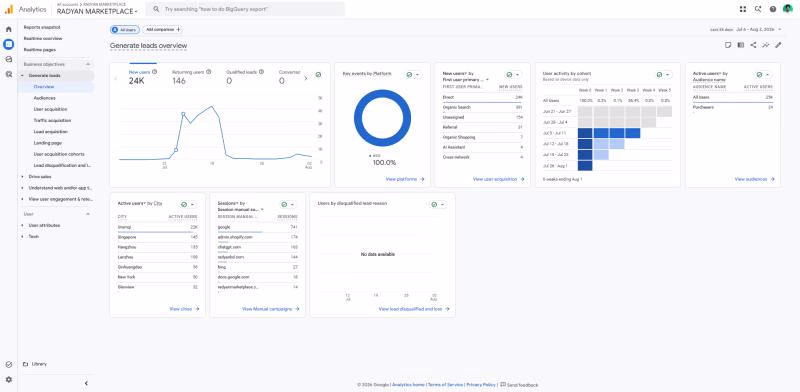Open the status dropdown on New users by channel card
This screenshot has height=392, width=800.
pos(513,75)
